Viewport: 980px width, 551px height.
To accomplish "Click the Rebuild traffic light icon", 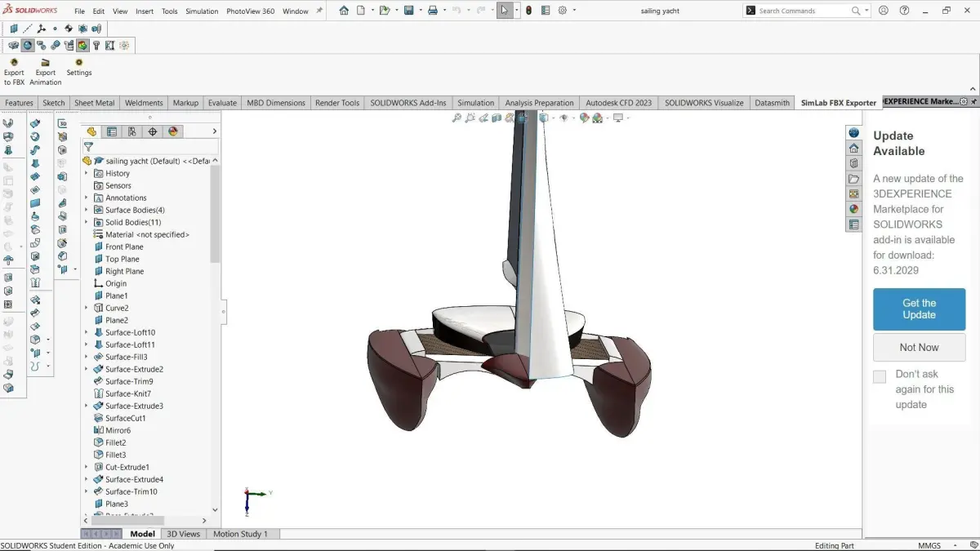I will 528,11.
